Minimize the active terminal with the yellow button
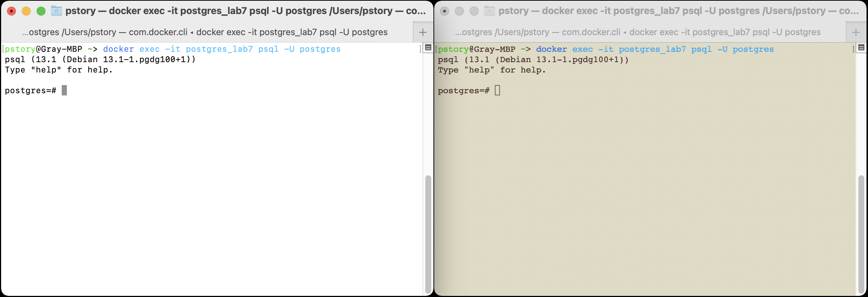The image size is (868, 297). pyautogui.click(x=26, y=11)
